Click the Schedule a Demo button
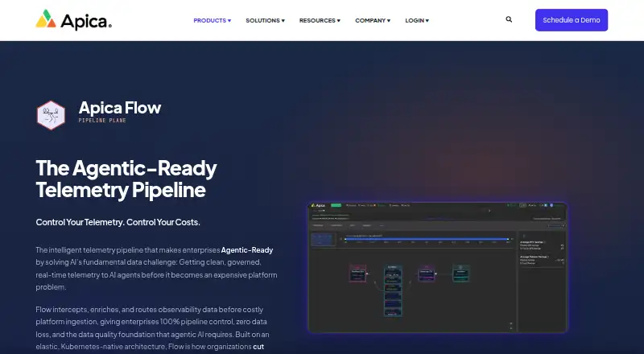The image size is (644, 354). point(572,20)
